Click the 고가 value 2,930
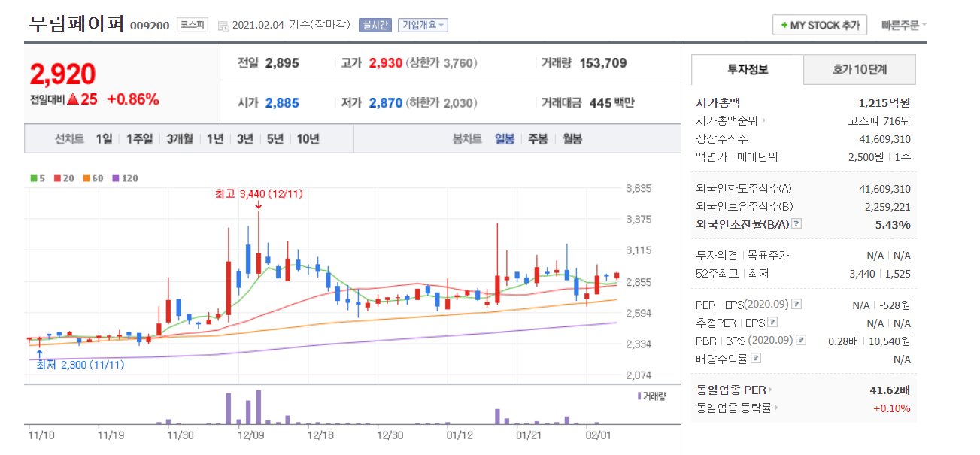The width and height of the screenshot is (980, 455). pos(386,63)
